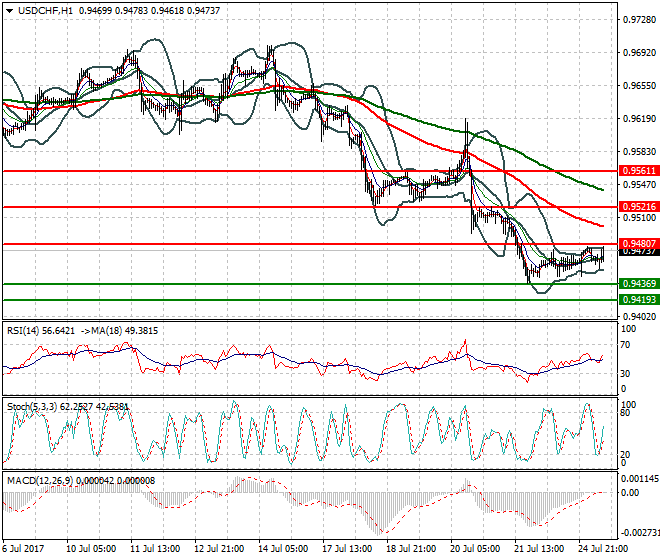
Task: Click the 11 Jul 13:00 time label
Action: (x=155, y=549)
